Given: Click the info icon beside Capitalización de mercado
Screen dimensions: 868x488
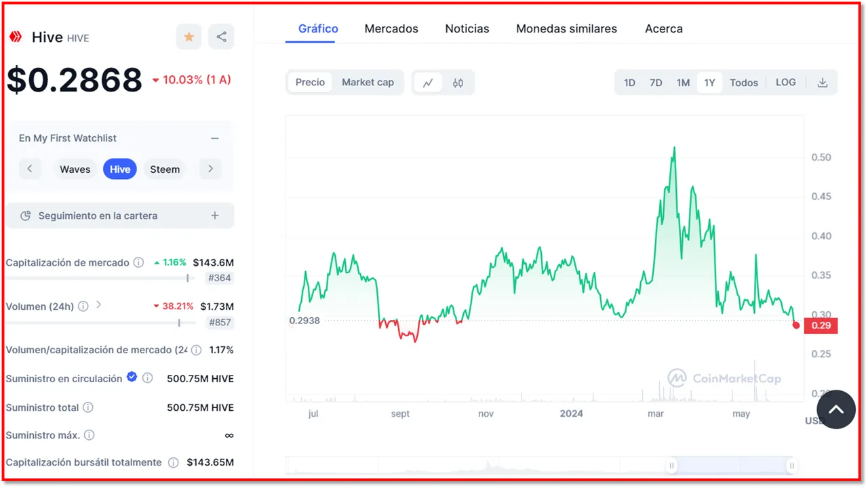Looking at the screenshot, I should pos(138,262).
